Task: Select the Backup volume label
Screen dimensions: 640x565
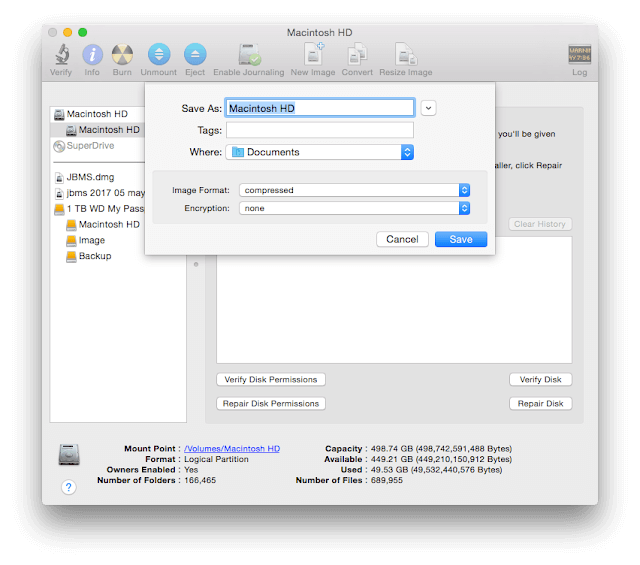Action: click(x=95, y=256)
